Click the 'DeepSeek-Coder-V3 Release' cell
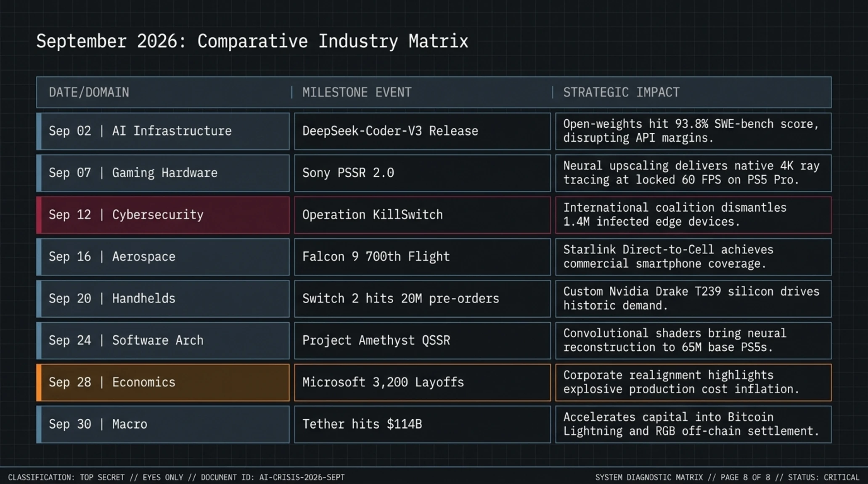Screen dimensions: 868x484 (422, 131)
